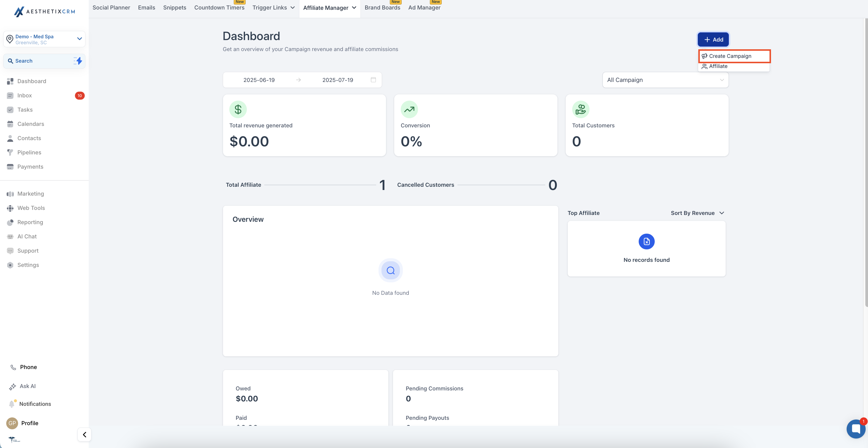Viewport: 868px width, 448px height.
Task: Click the Add button
Action: (x=713, y=39)
